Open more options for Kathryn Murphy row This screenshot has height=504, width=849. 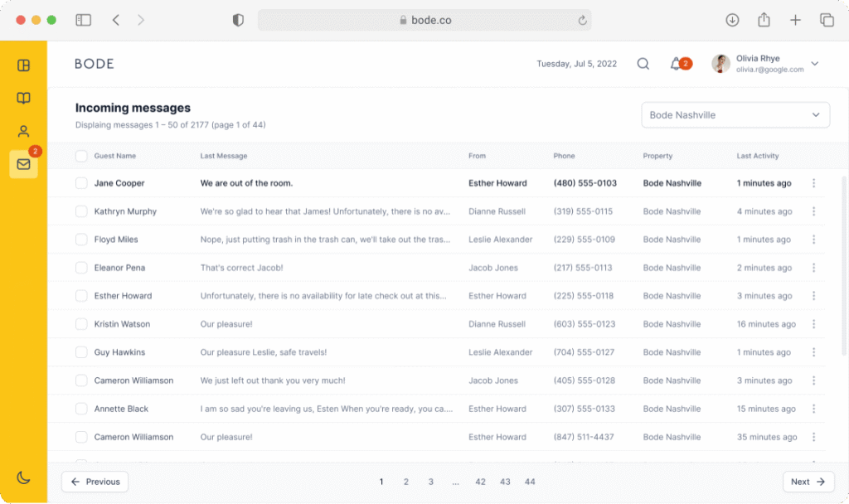tap(814, 211)
